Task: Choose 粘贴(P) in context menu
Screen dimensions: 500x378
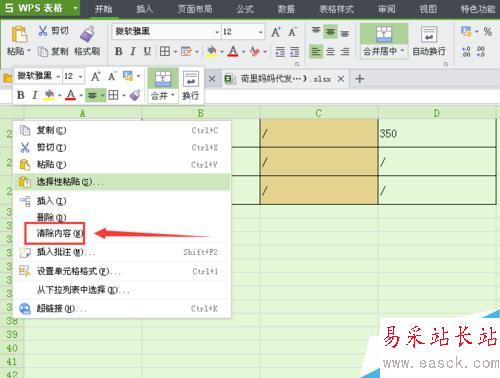Action: [122, 165]
